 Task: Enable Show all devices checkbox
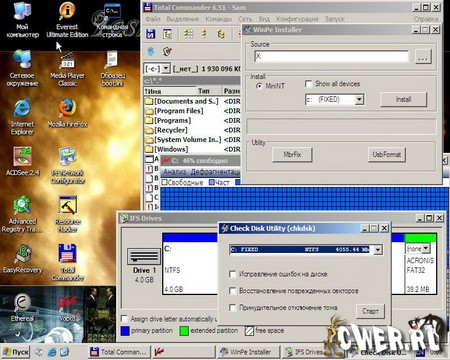coord(308,84)
